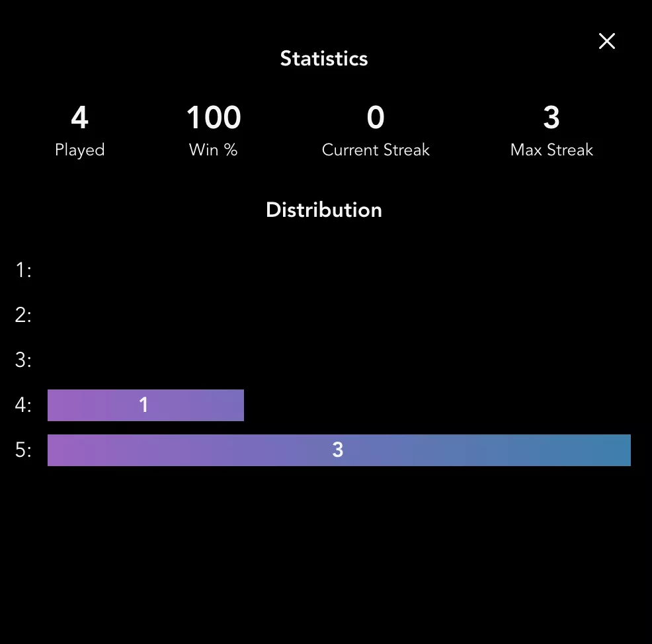Click the 100 win percentage value
The image size is (652, 644).
[x=213, y=118]
